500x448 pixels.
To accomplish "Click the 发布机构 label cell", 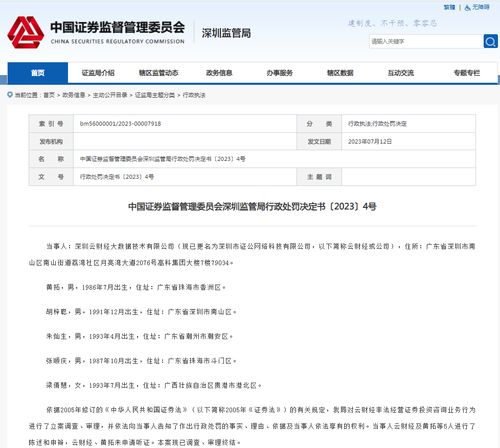I will 51,141.
